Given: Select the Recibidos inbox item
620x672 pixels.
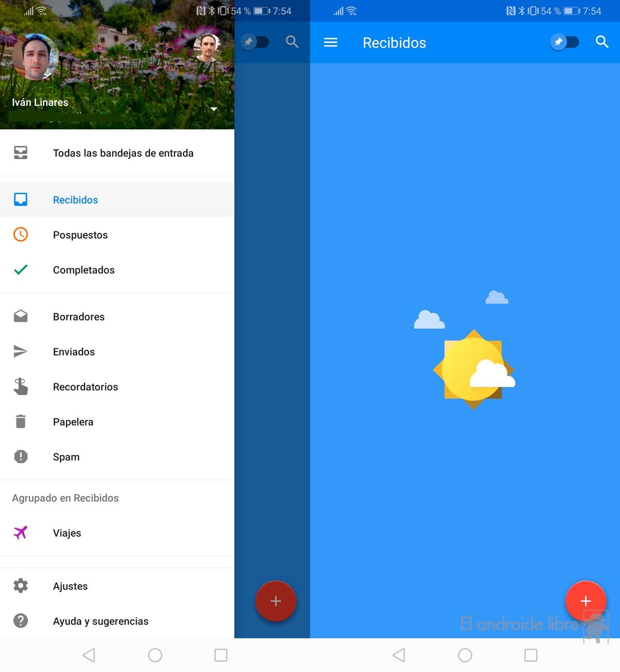Looking at the screenshot, I should point(75,200).
